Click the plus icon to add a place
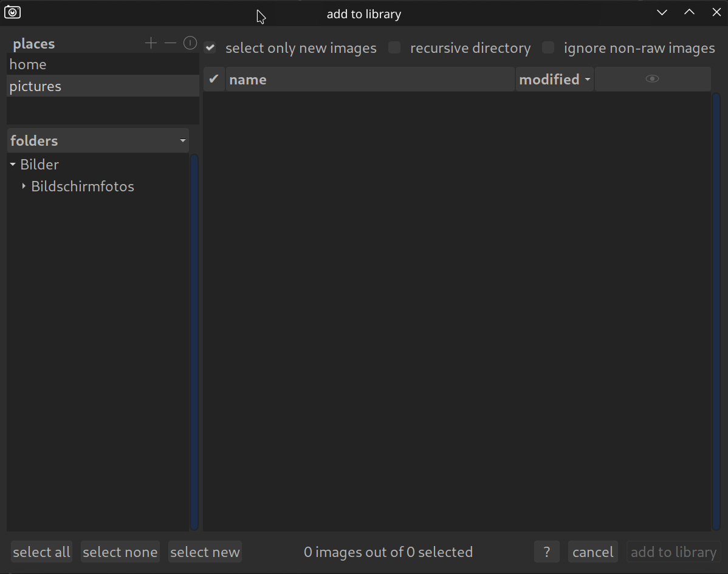728x574 pixels. pyautogui.click(x=151, y=43)
